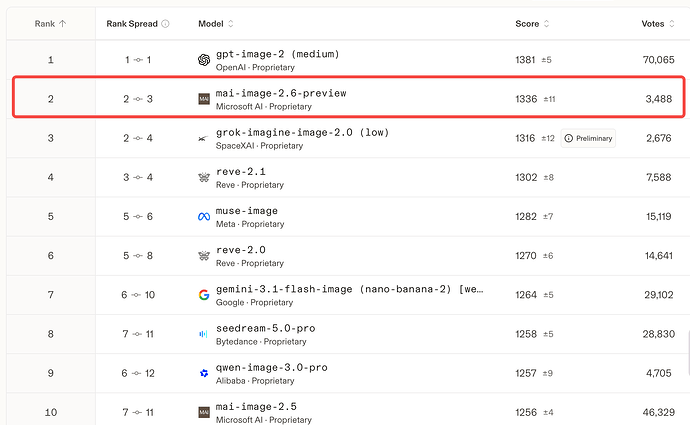
Task: Select the score 1282 for muse-image
Action: tap(526, 216)
